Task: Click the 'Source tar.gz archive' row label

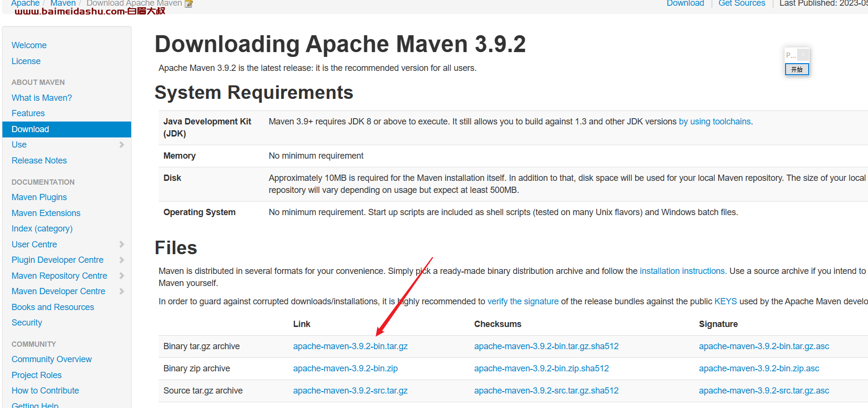Action: (x=203, y=391)
